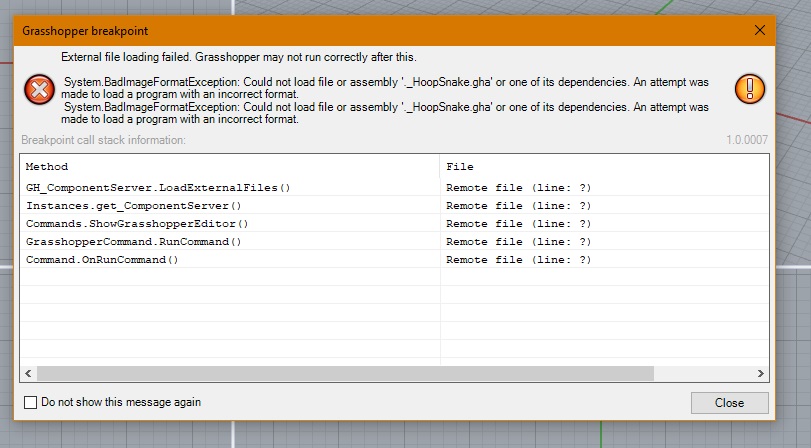Image resolution: width=811 pixels, height=448 pixels.
Task: Close the Grasshopper breakpoint dialog via X
Action: click(x=759, y=31)
